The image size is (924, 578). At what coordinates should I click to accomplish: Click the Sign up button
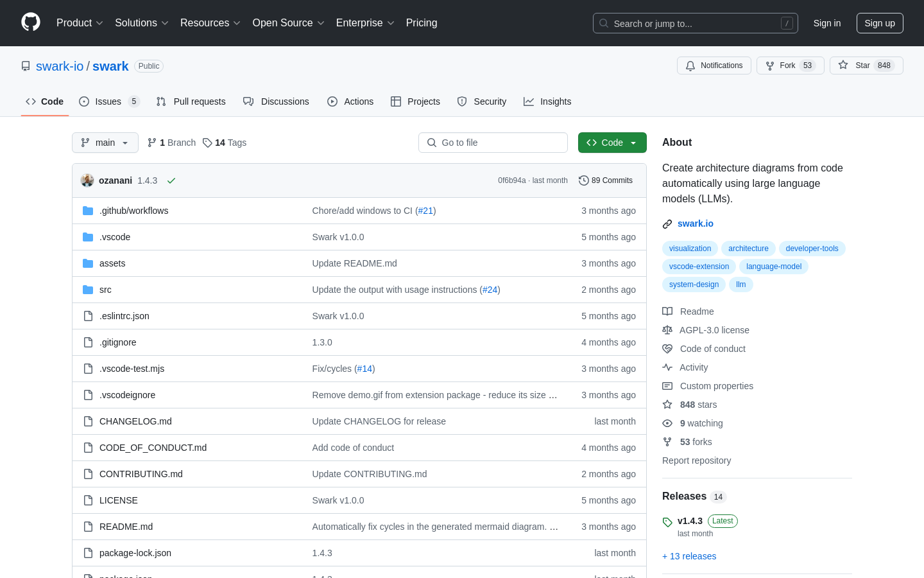click(880, 23)
